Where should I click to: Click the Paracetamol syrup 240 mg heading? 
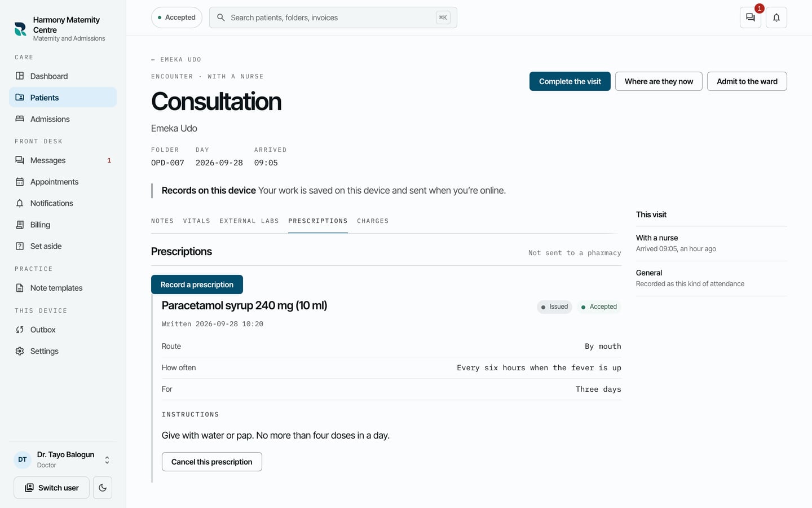click(244, 305)
